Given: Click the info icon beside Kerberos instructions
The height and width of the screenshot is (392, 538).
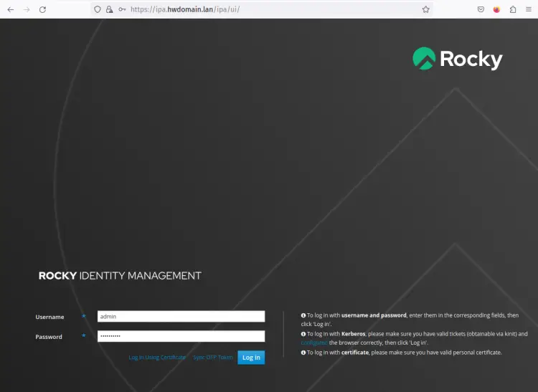Looking at the screenshot, I should [x=303, y=334].
